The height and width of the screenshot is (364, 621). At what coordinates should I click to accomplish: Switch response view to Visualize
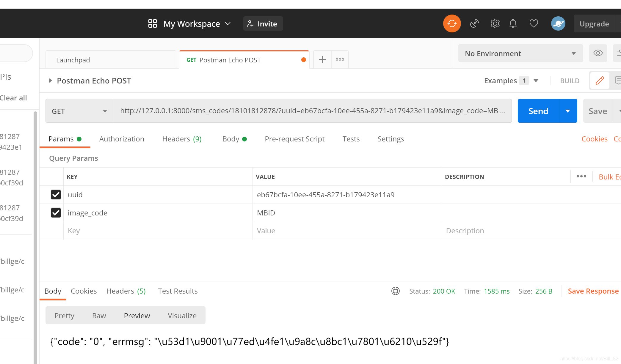[182, 316]
